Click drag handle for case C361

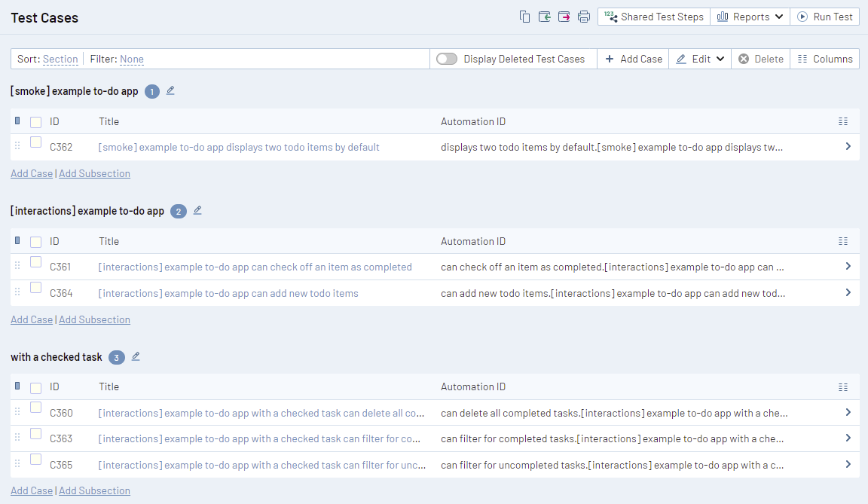point(17,266)
